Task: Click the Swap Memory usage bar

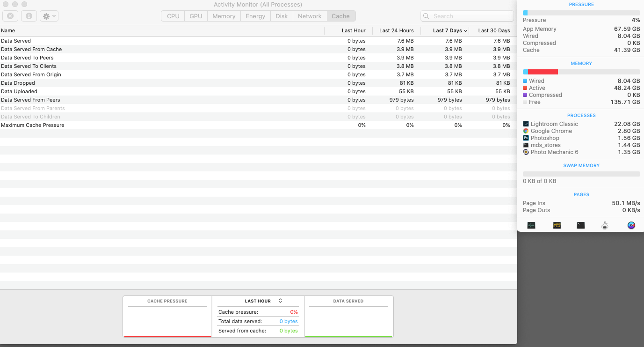Action: pyautogui.click(x=581, y=174)
